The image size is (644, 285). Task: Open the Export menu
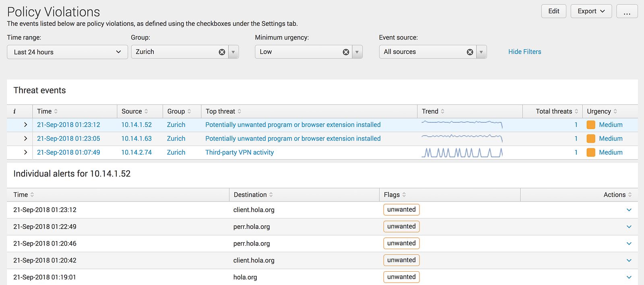tap(591, 11)
